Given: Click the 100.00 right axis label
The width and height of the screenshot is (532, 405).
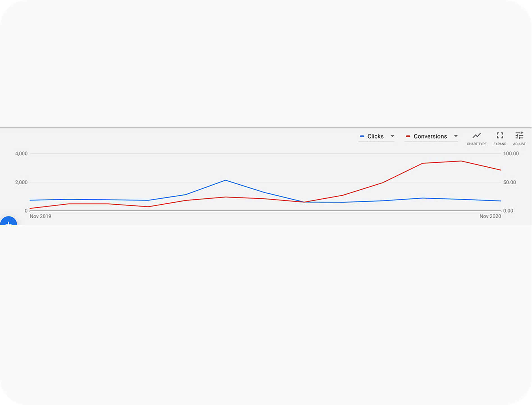Looking at the screenshot, I should pos(511,153).
